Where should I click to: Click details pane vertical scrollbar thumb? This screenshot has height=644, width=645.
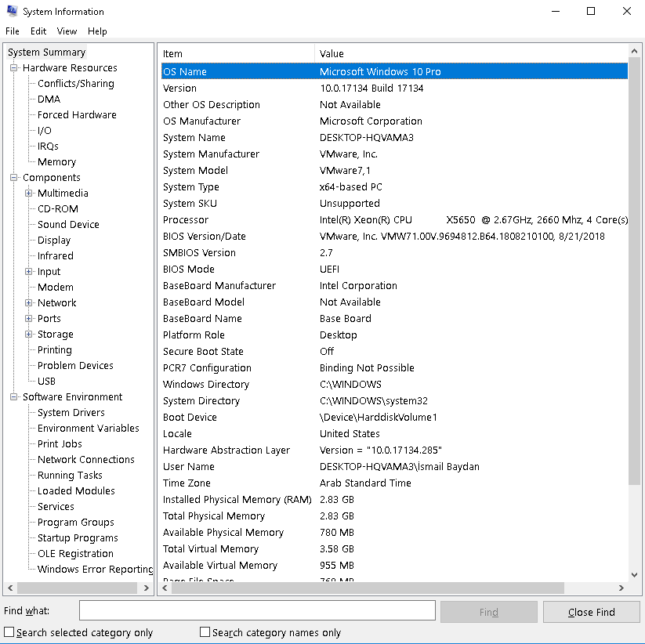[x=634, y=271]
